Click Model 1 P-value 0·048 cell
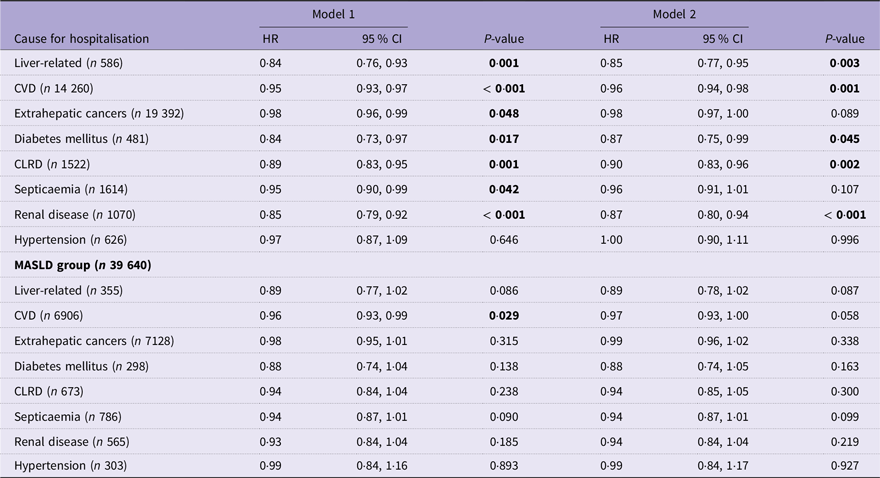The height and width of the screenshot is (478, 880). coord(504,113)
